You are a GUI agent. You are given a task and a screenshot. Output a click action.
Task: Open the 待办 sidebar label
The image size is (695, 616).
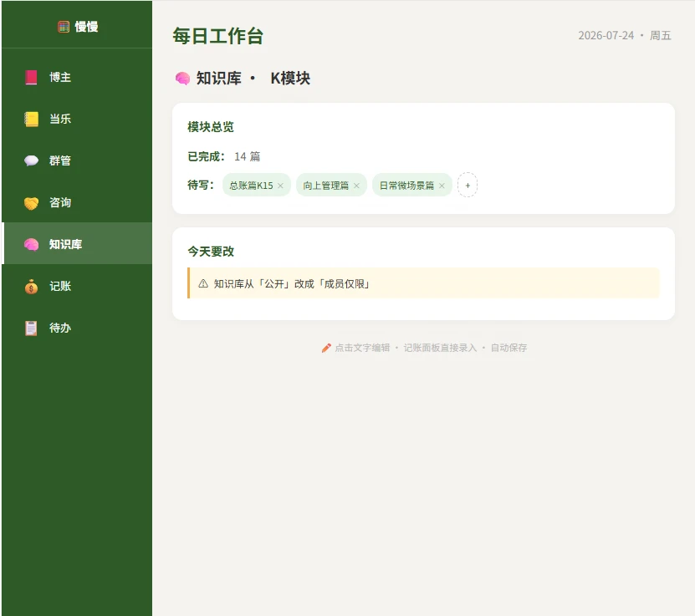click(x=60, y=328)
